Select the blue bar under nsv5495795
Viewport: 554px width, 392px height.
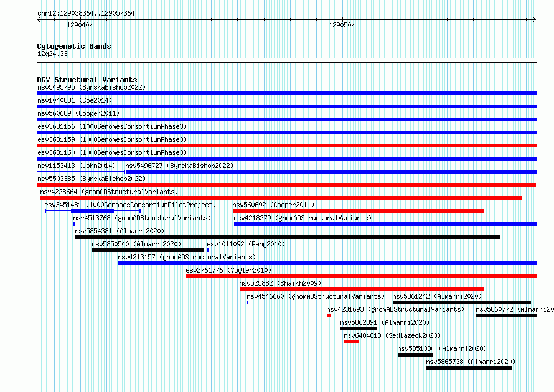tap(286, 93)
